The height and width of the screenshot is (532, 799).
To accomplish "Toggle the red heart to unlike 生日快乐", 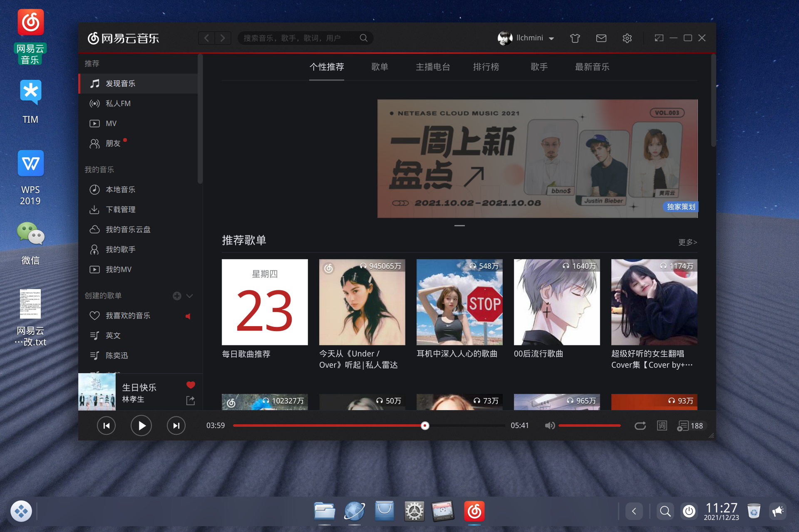I will [x=191, y=385].
